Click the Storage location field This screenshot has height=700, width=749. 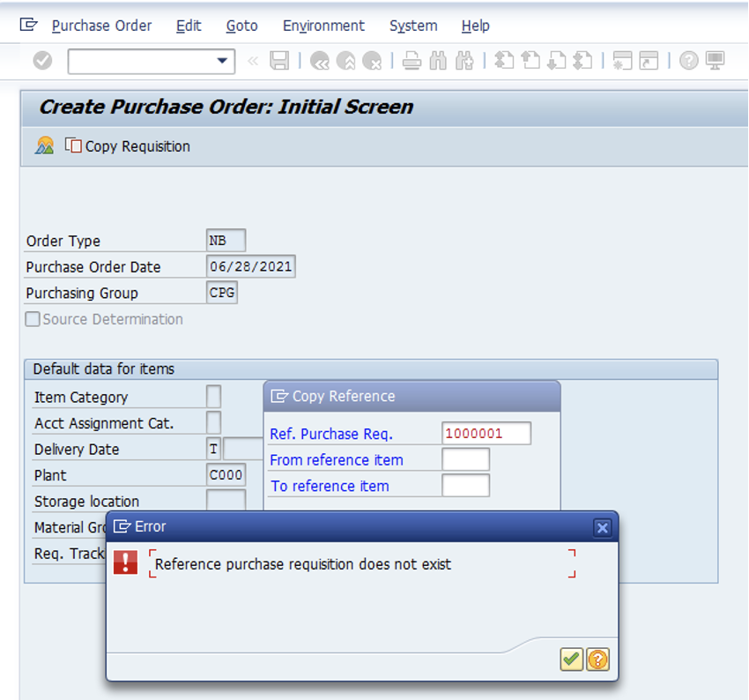(226, 500)
